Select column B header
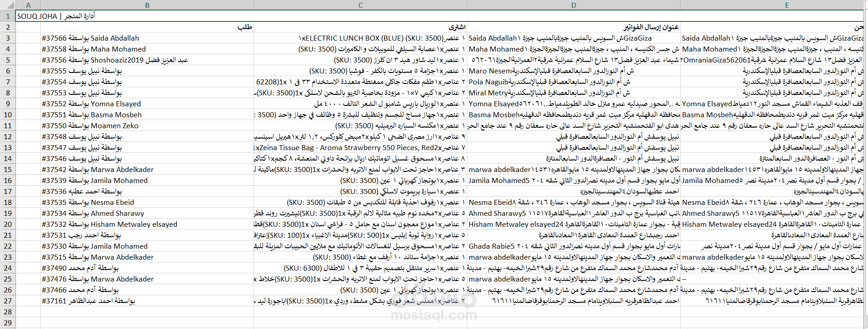 tap(147, 5)
